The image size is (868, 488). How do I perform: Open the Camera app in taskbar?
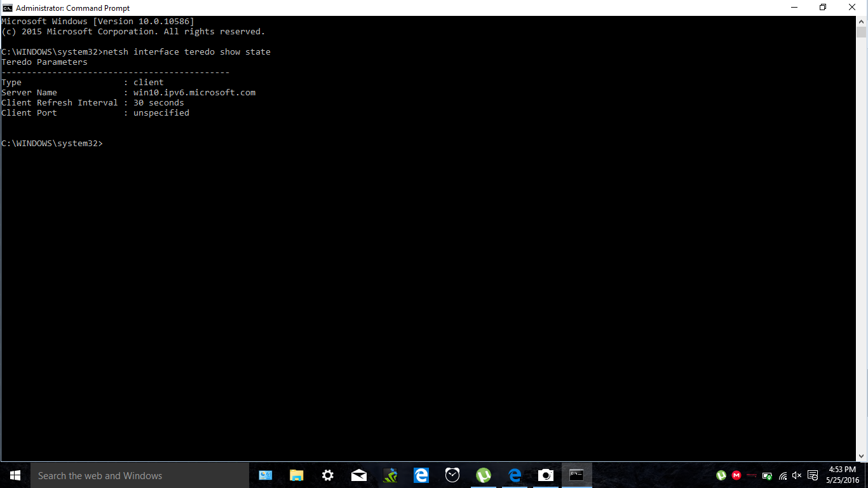545,475
